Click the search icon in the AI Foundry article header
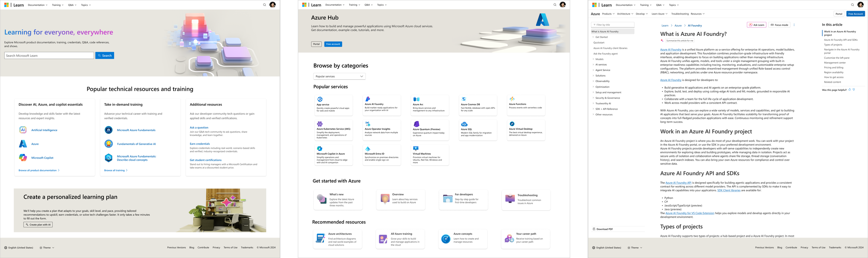This screenshot has width=868, height=258. 852,5
